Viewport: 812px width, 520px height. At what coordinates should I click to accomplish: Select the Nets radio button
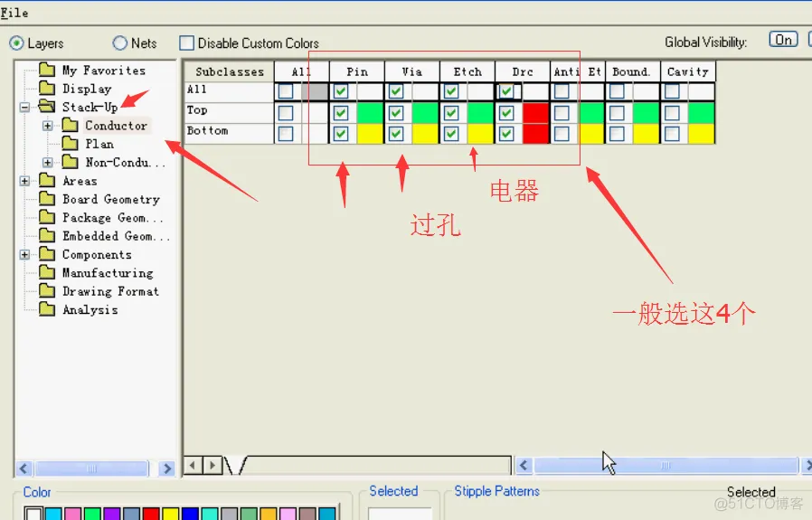[x=120, y=43]
